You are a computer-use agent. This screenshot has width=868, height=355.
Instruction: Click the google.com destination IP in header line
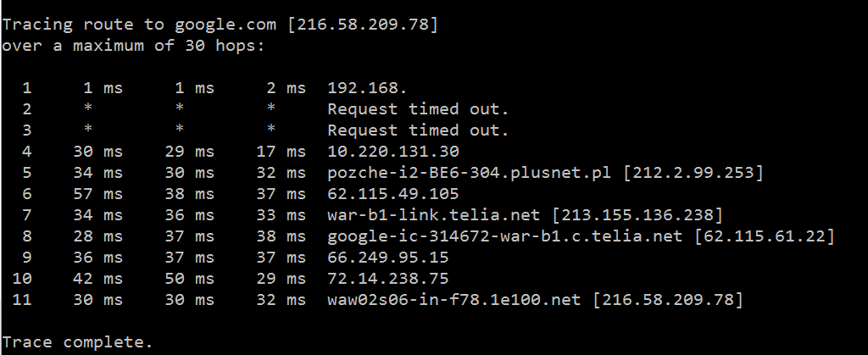click(x=363, y=25)
